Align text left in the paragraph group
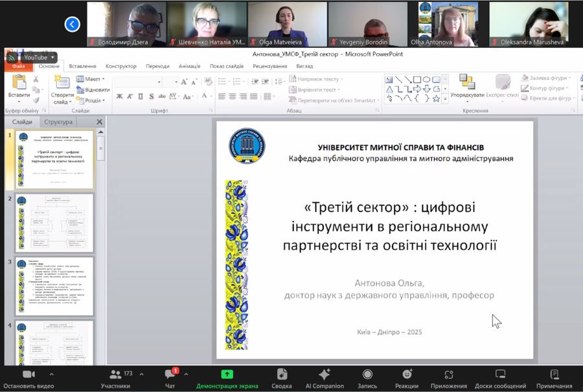583x392 pixels. [x=222, y=97]
